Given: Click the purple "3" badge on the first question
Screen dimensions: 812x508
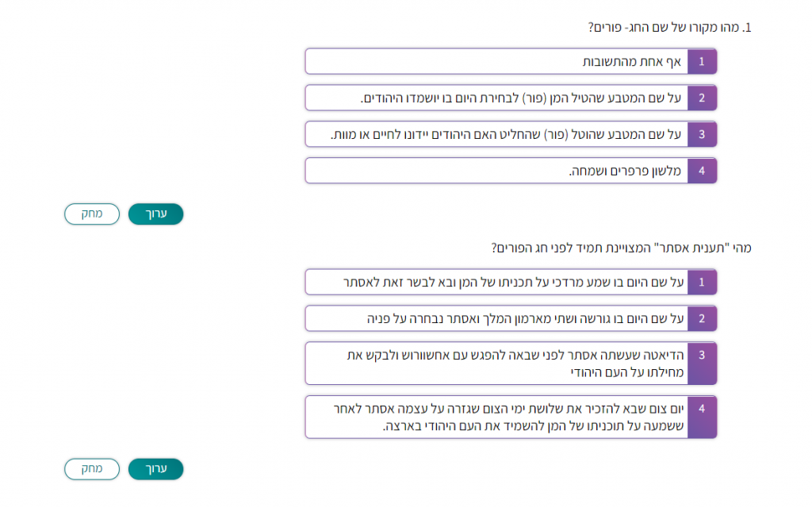Looking at the screenshot, I should click(x=702, y=134).
